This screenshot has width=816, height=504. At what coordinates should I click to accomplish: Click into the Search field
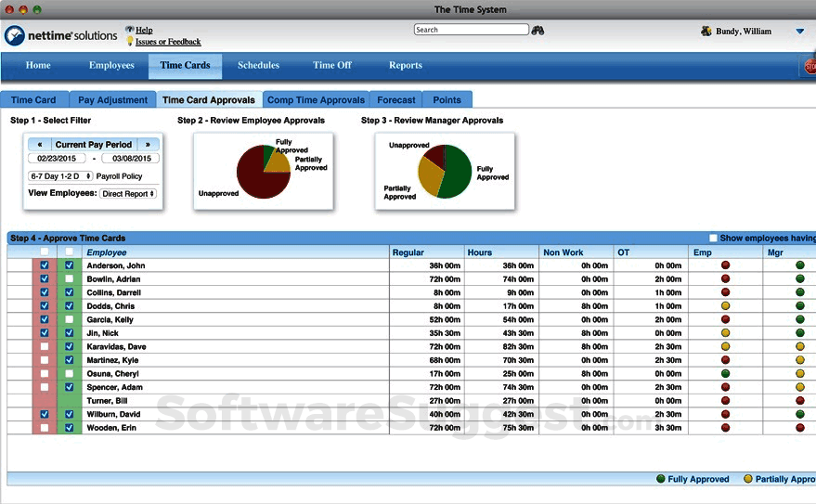tap(472, 30)
